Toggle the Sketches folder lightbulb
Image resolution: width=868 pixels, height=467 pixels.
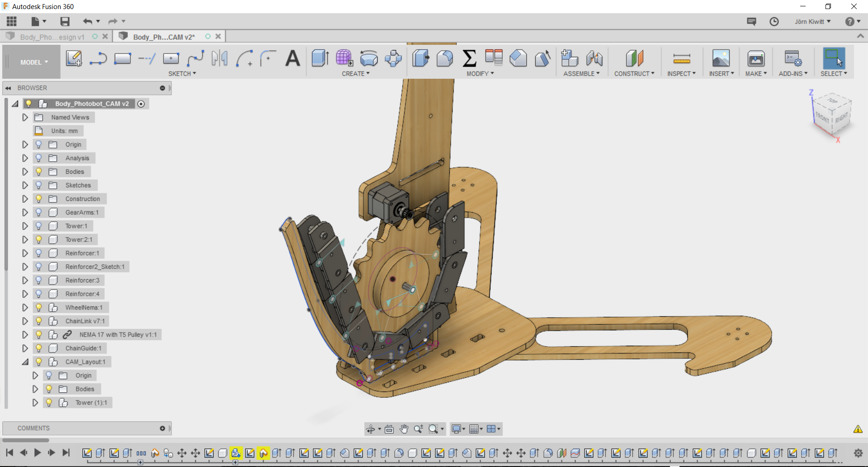click(x=39, y=185)
